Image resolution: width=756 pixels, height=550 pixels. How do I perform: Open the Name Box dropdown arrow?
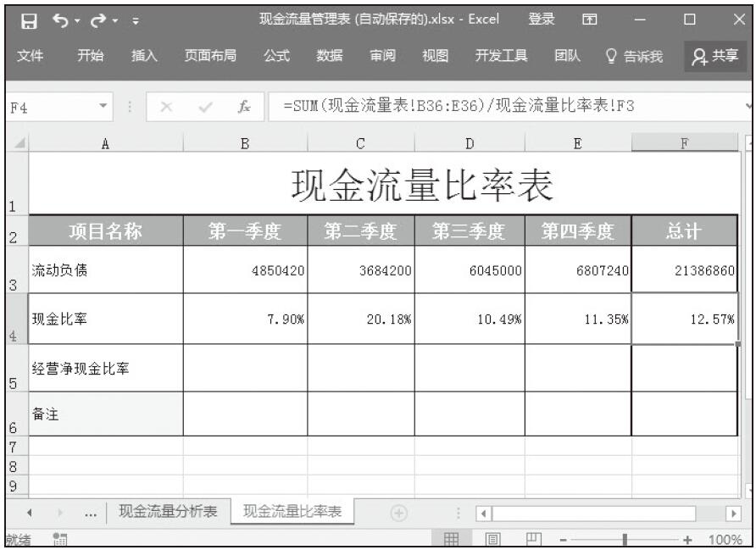pos(103,108)
